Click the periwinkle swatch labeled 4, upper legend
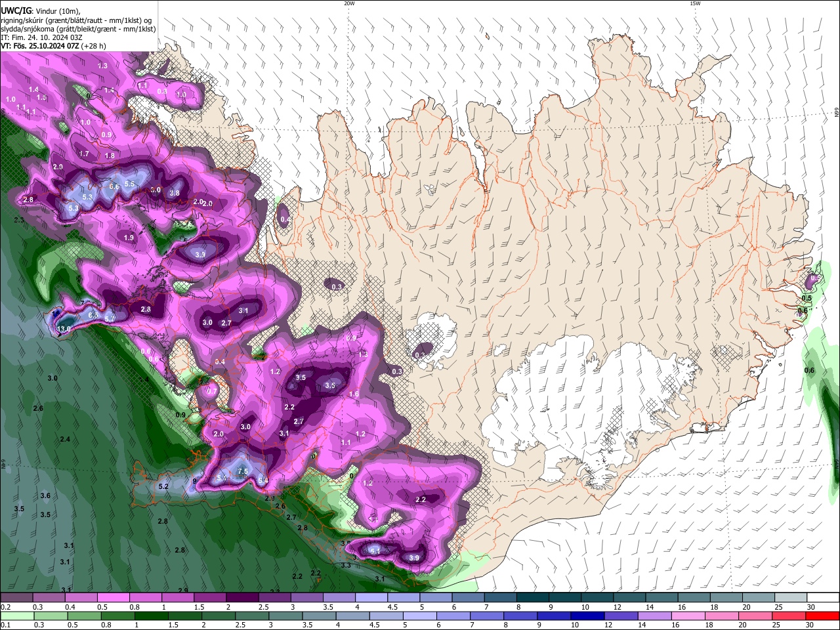This screenshot has height=630, width=840. point(371,597)
